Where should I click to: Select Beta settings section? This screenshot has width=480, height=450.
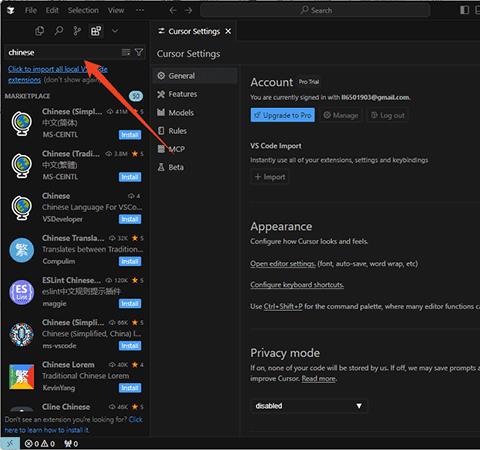[x=195, y=167]
